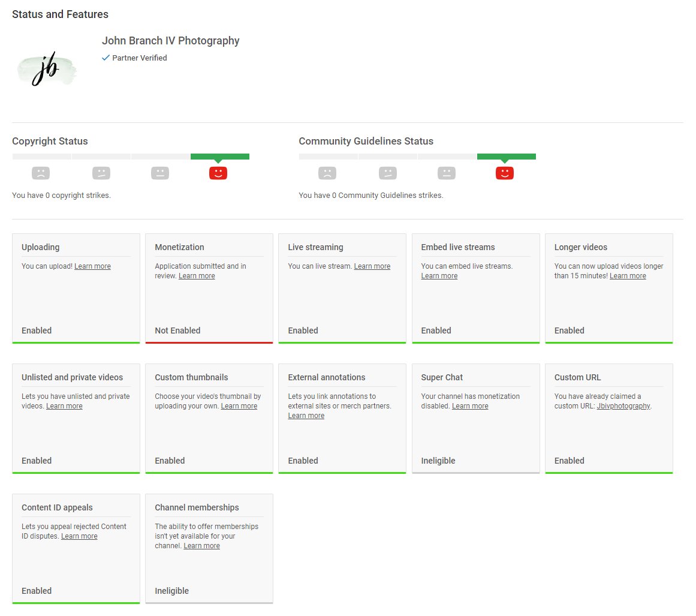Open Learn more link in Embed live streams card
This screenshot has width=696, height=616.
click(x=439, y=276)
